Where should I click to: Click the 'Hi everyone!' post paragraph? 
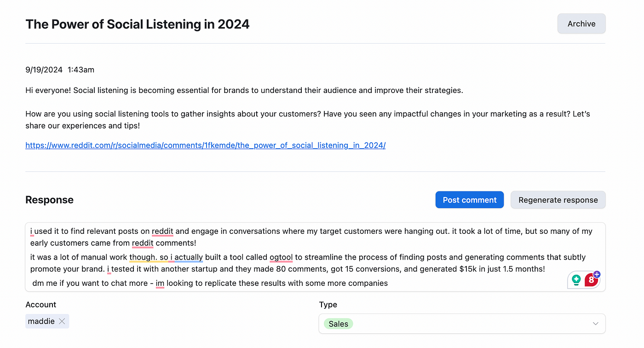(244, 90)
